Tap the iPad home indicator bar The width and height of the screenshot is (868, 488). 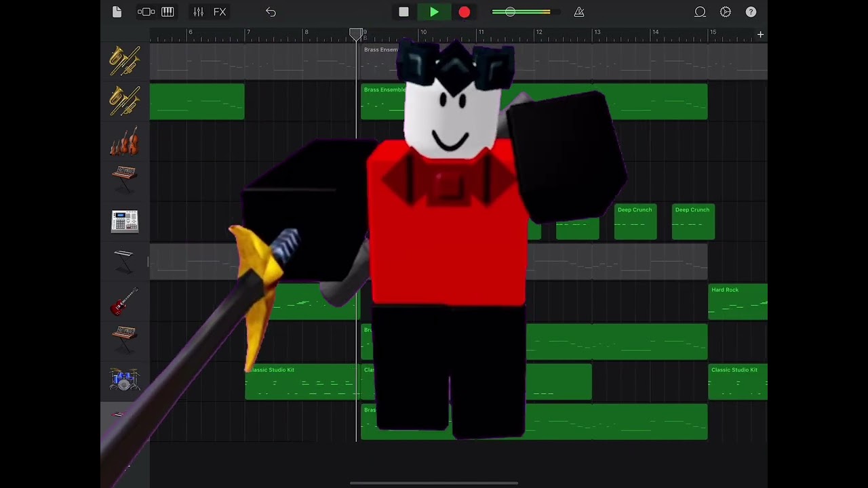click(x=434, y=483)
